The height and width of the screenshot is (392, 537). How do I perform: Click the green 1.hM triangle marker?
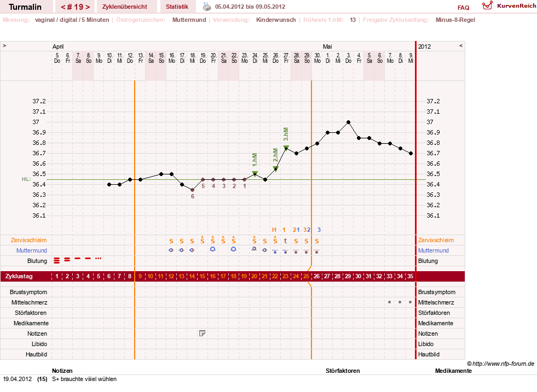pos(255,174)
